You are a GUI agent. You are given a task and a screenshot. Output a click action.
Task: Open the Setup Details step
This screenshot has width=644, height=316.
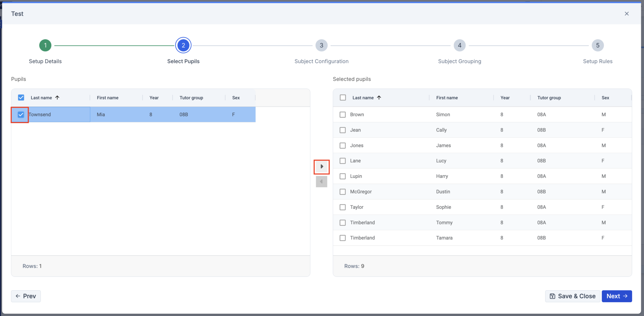[x=45, y=45]
